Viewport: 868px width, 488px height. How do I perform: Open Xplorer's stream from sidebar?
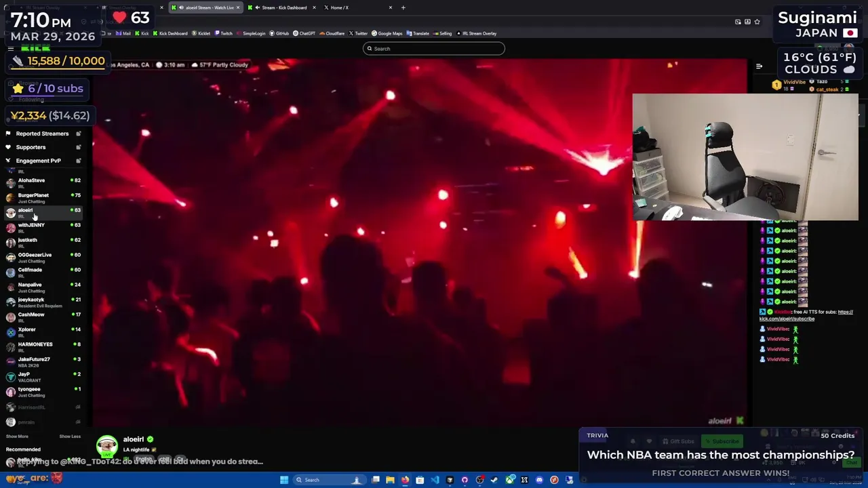point(43,331)
